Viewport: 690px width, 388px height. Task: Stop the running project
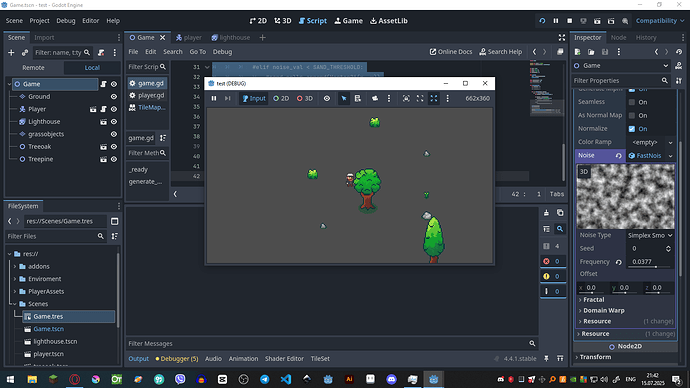pyautogui.click(x=569, y=21)
